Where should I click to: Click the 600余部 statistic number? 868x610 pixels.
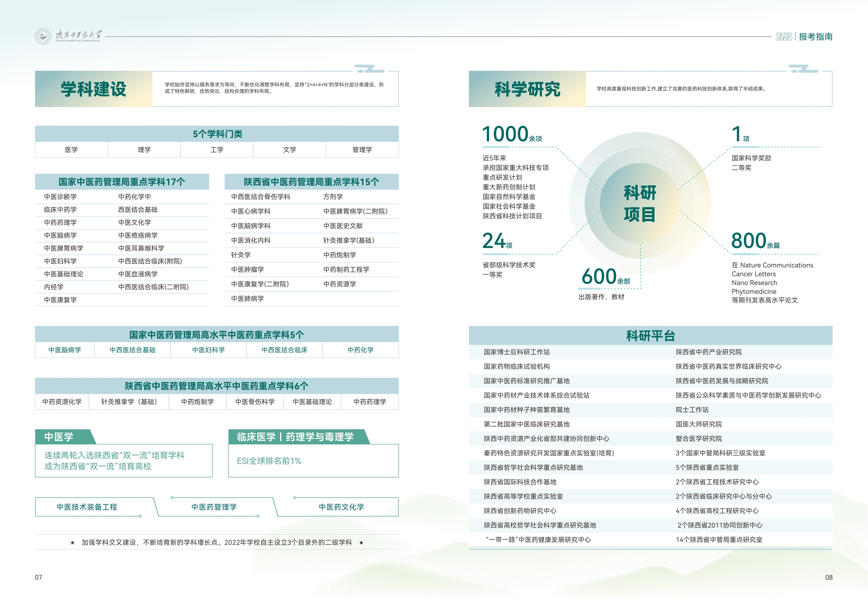pos(599,276)
